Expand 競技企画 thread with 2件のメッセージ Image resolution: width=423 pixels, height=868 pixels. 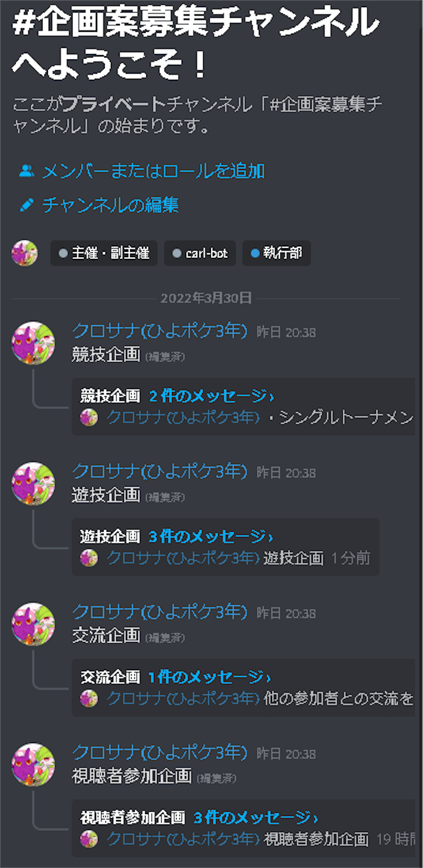[211, 396]
